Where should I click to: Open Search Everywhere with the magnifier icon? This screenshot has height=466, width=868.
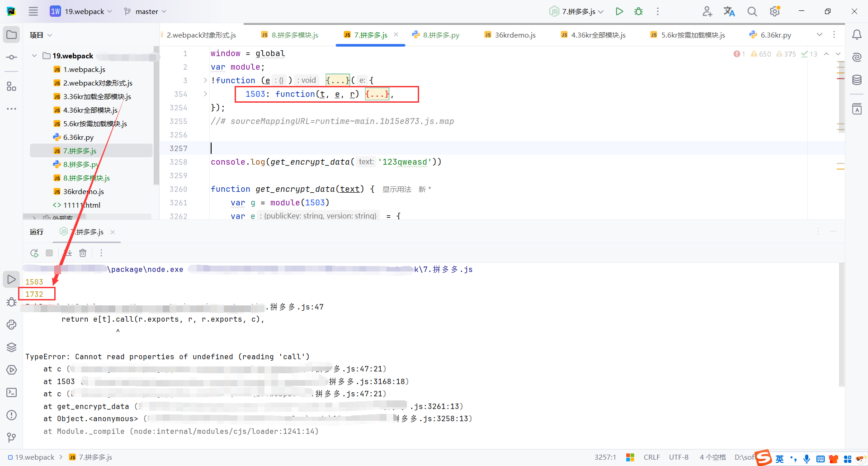point(752,11)
